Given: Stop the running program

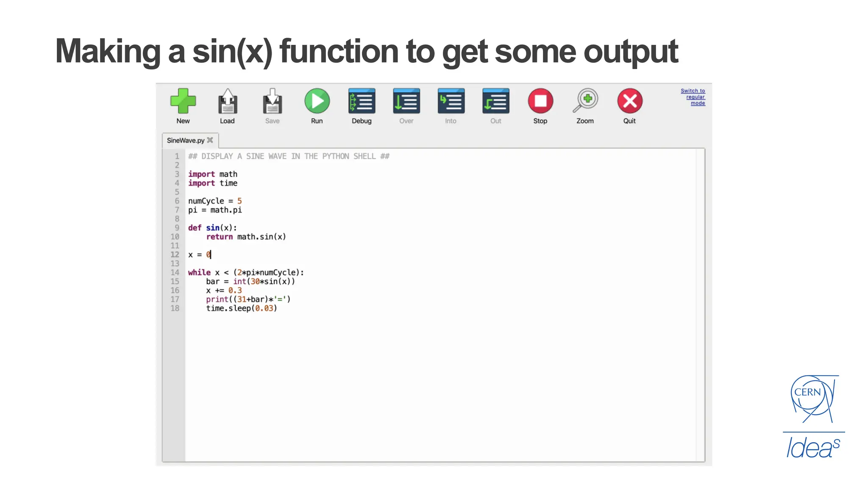Looking at the screenshot, I should click(x=540, y=101).
